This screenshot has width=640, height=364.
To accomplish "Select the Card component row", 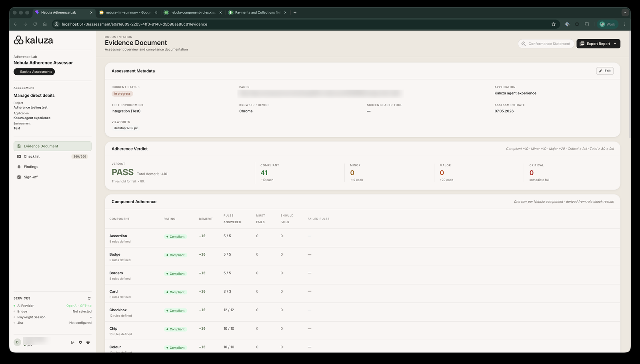I will (x=362, y=294).
